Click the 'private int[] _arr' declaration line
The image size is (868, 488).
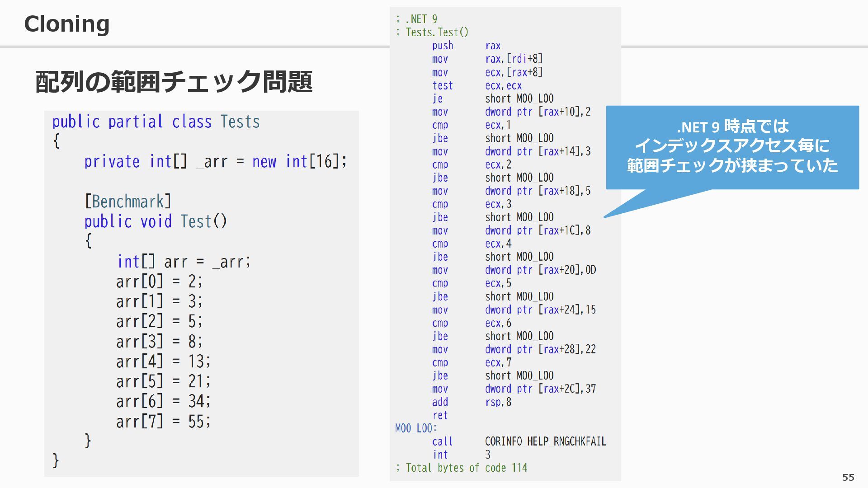click(215, 162)
